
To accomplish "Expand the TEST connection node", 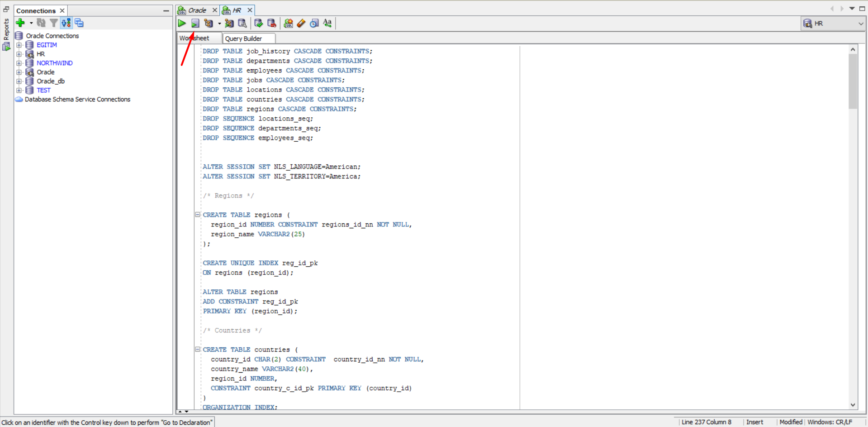I will click(x=19, y=90).
